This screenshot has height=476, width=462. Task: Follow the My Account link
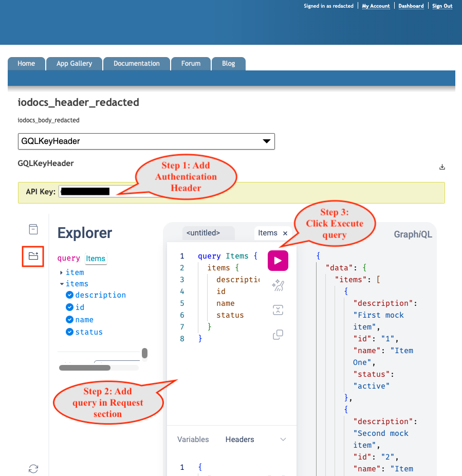376,6
